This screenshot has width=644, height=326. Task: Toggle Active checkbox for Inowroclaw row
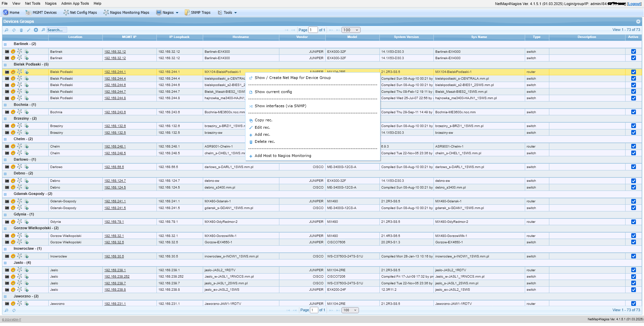coord(633,256)
